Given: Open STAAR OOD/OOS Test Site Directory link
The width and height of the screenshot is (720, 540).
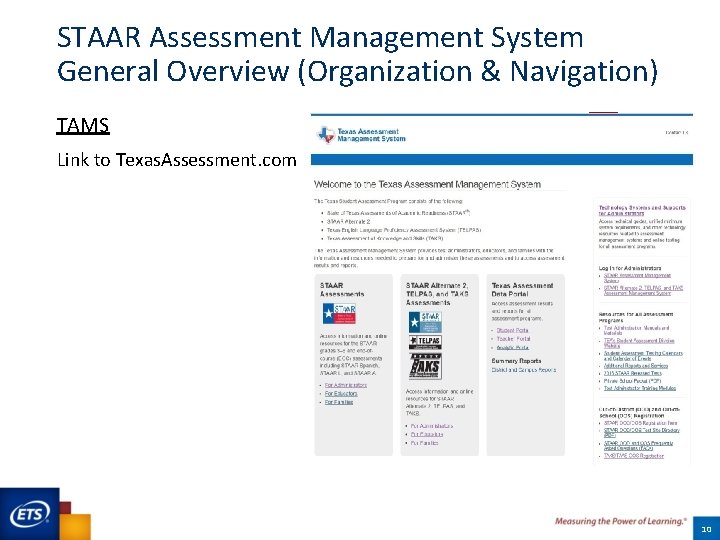Looking at the screenshot, I should pyautogui.click(x=641, y=433).
